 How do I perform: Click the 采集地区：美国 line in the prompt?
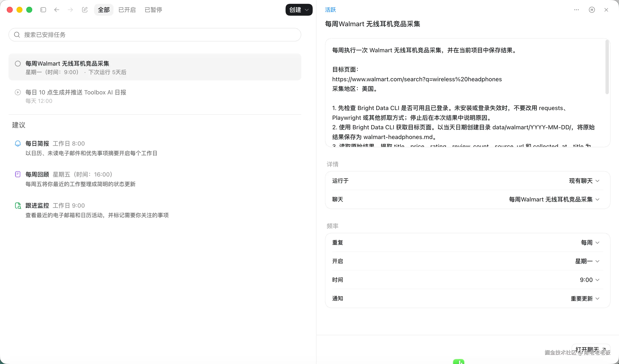[x=355, y=89]
